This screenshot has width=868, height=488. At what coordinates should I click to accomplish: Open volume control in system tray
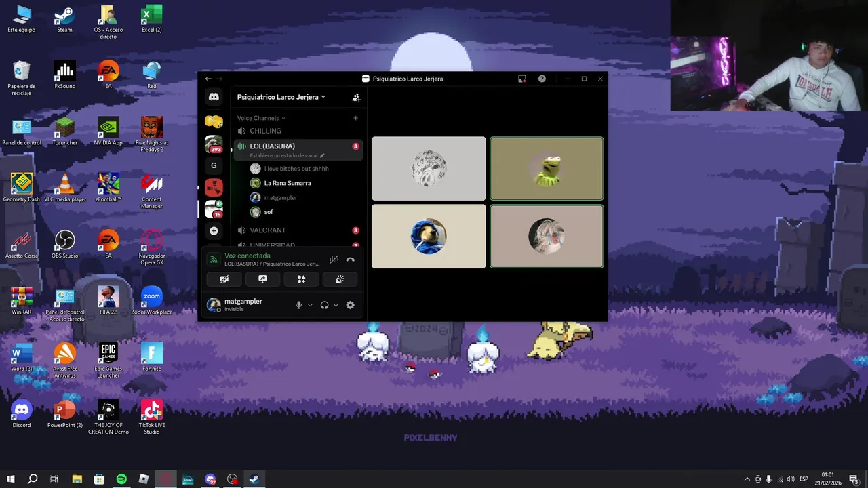tap(791, 479)
